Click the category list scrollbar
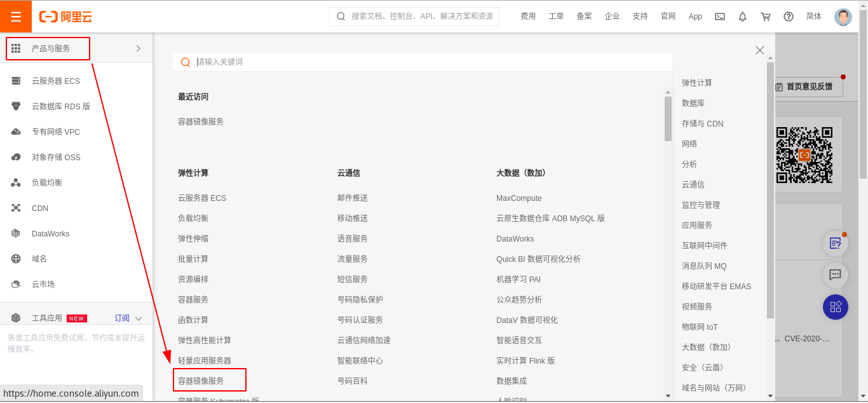This screenshot has height=403, width=868. [x=771, y=189]
